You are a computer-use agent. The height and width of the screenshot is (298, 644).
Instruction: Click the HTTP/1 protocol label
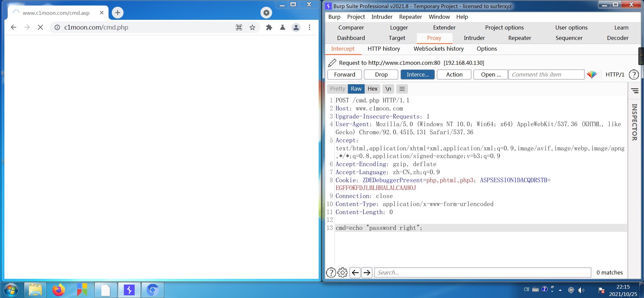tap(615, 74)
